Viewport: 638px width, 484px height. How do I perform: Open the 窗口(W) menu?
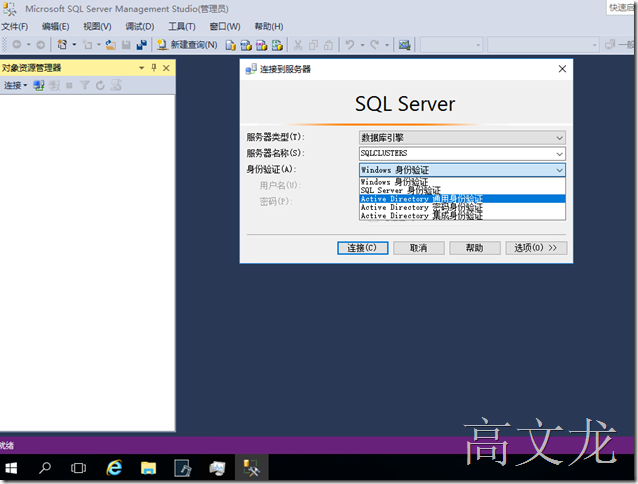click(x=225, y=27)
